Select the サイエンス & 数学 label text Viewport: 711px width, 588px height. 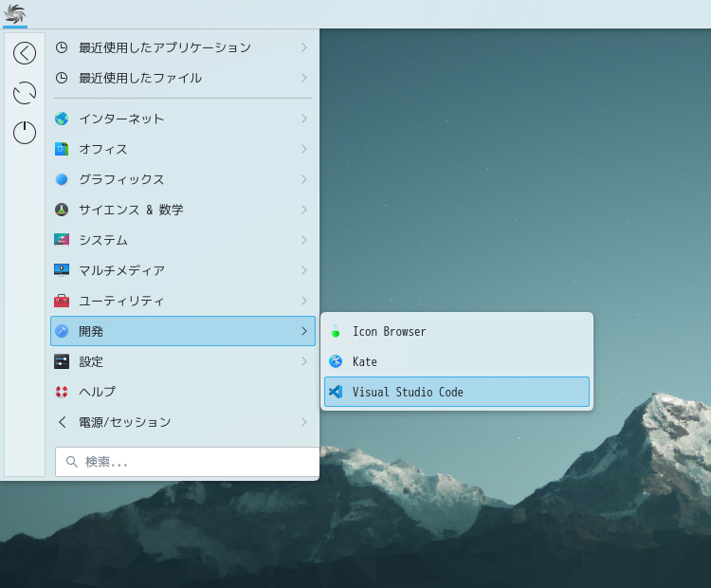(131, 210)
